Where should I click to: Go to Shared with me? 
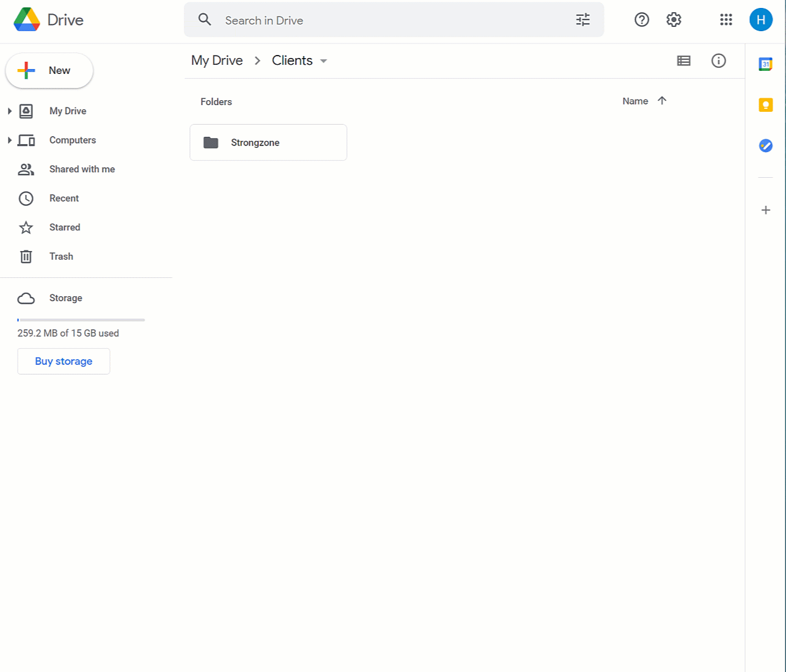coord(82,169)
